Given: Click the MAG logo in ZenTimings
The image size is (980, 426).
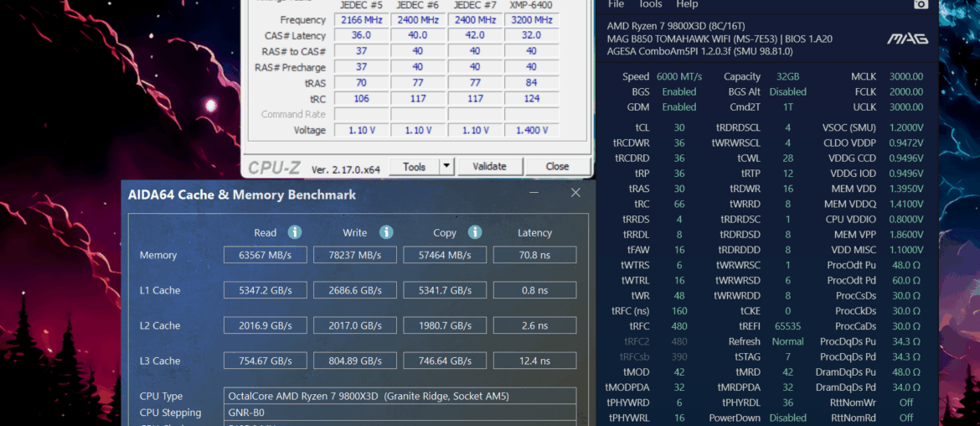Looking at the screenshot, I should pyautogui.click(x=907, y=39).
